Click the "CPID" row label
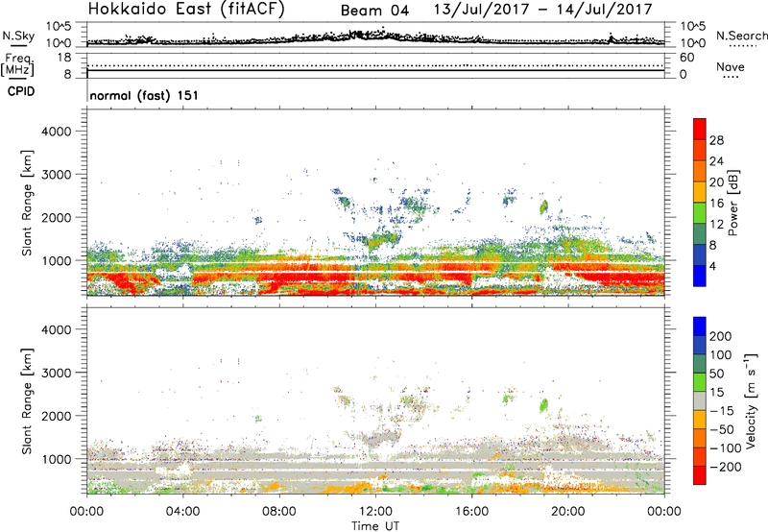 21,91
